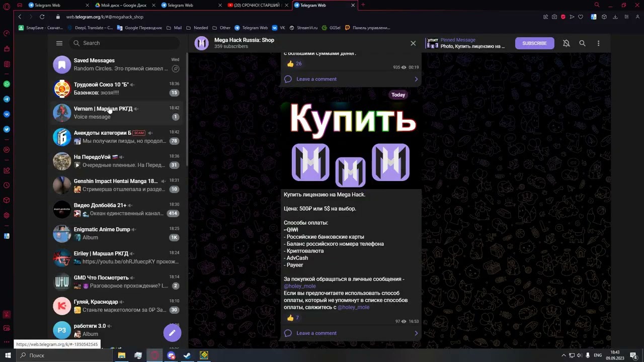The height and width of the screenshot is (362, 644).
Task: React with thumbs up showing 7
Action: 293,318
